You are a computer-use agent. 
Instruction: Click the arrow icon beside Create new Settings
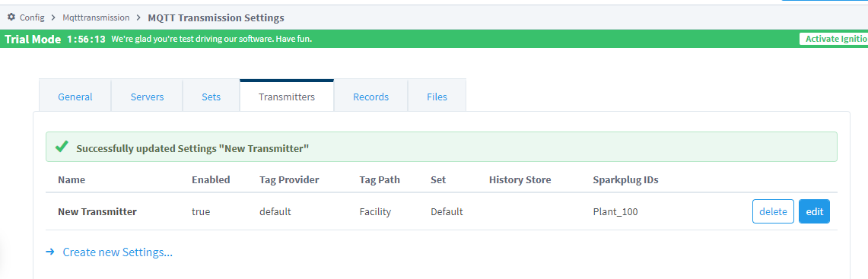49,252
